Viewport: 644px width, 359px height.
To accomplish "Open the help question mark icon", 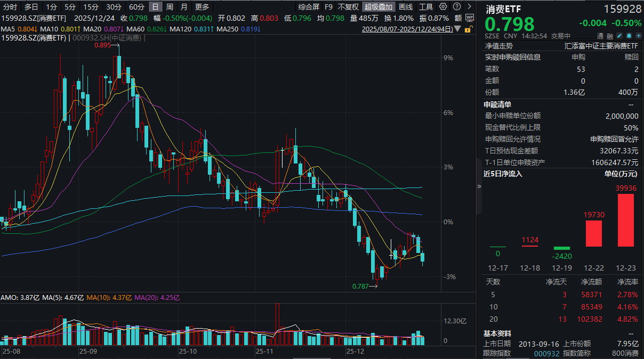I will (457, 6).
